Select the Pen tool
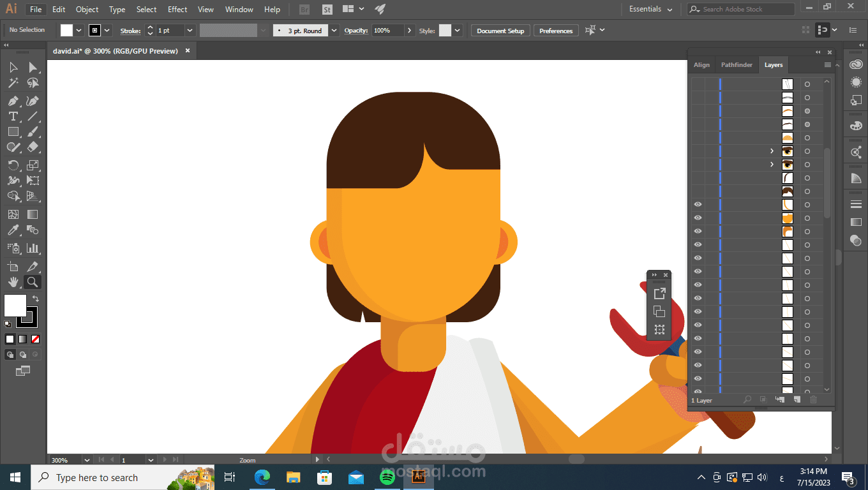The height and width of the screenshot is (490, 868). (13, 101)
